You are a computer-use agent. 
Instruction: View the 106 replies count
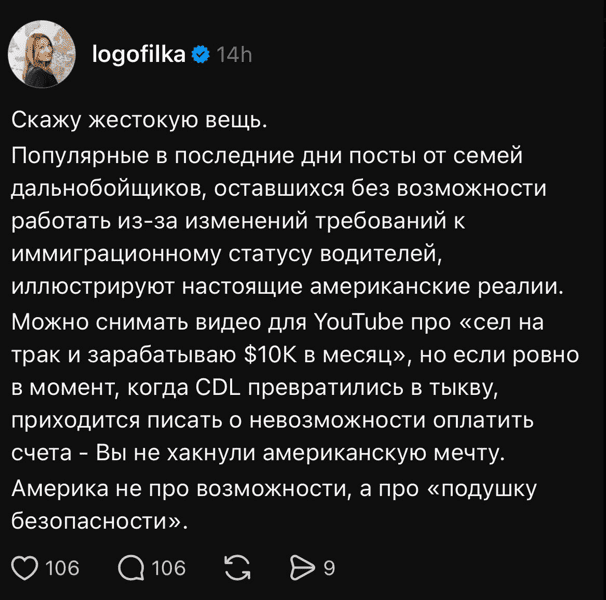[169, 568]
